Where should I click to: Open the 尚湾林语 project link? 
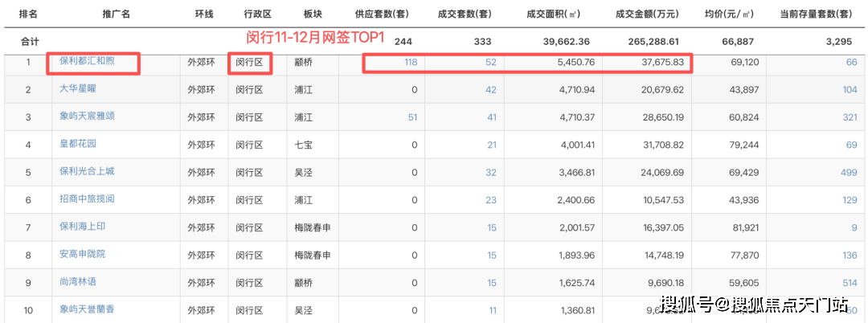pyautogui.click(x=78, y=282)
